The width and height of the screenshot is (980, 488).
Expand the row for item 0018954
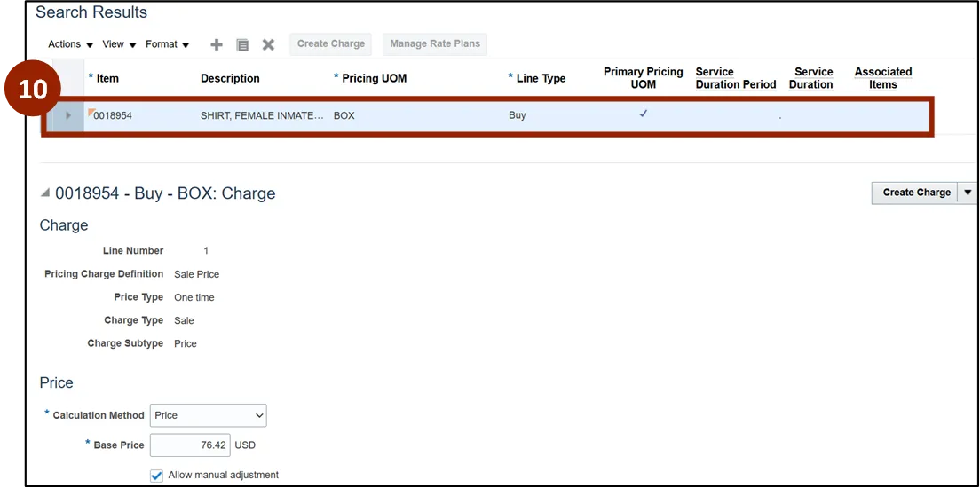tap(68, 115)
